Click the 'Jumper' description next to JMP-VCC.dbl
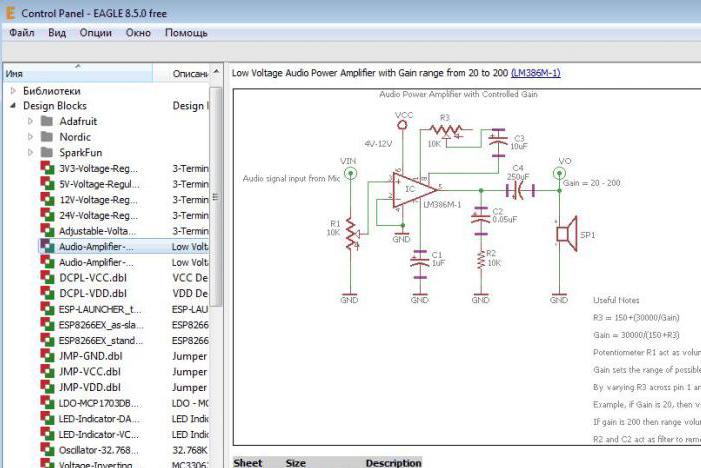This screenshot has width=701, height=468. click(190, 372)
